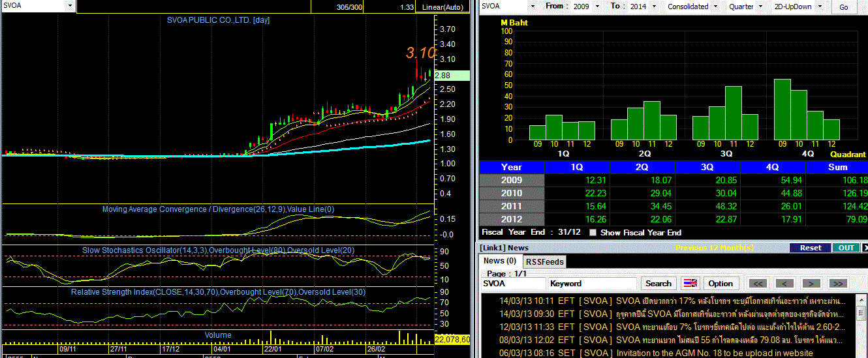Open the news Option button
This screenshot has width=868, height=358.
pos(721,284)
